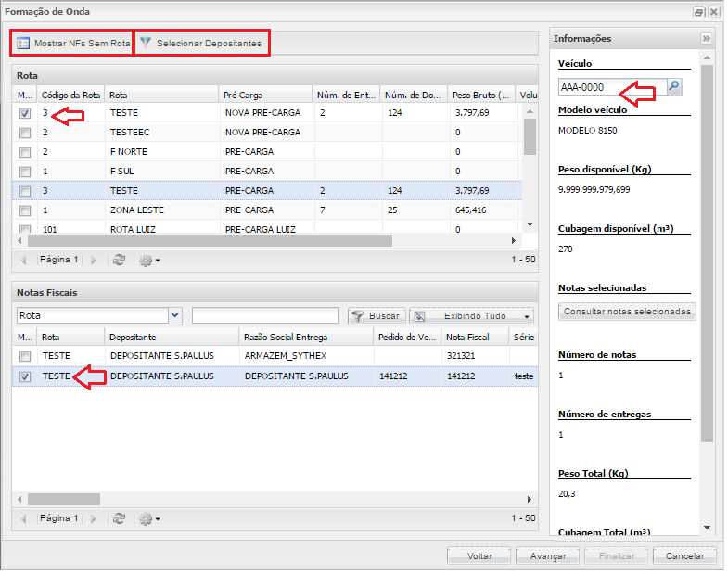Click the Cancelar button
Viewport: 728px width, 574px height.
click(x=684, y=555)
